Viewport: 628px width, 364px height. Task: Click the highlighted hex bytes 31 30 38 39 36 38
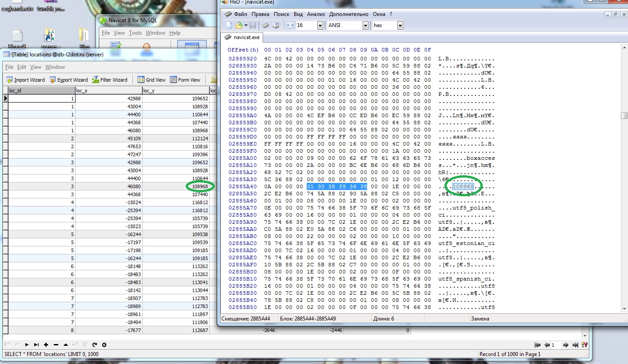(x=337, y=186)
